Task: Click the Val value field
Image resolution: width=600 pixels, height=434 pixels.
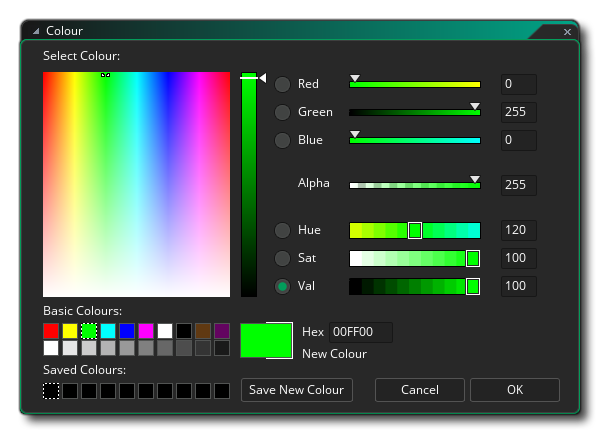Action: 519,286
